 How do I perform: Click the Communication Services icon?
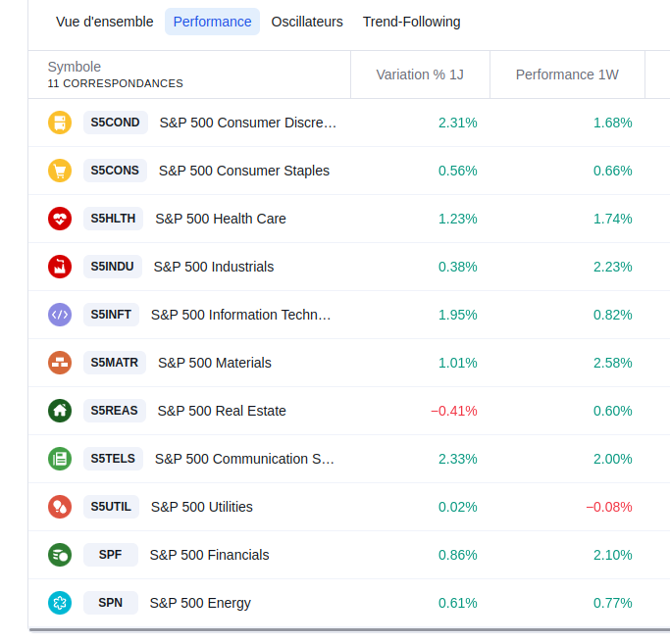tap(60, 459)
